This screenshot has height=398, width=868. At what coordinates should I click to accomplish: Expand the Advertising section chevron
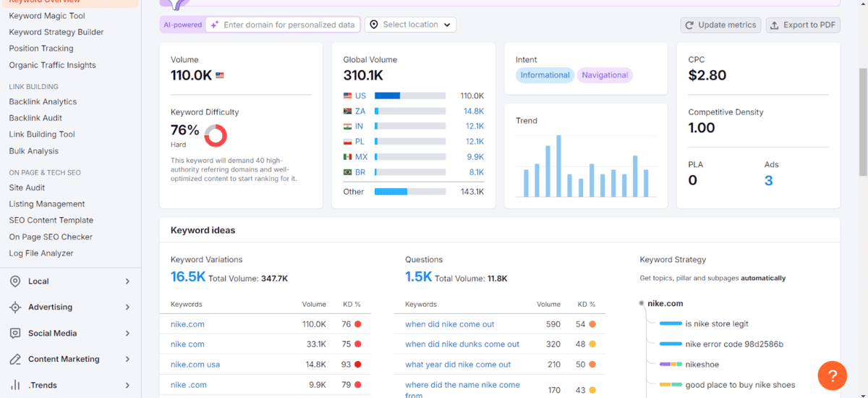[x=127, y=308]
